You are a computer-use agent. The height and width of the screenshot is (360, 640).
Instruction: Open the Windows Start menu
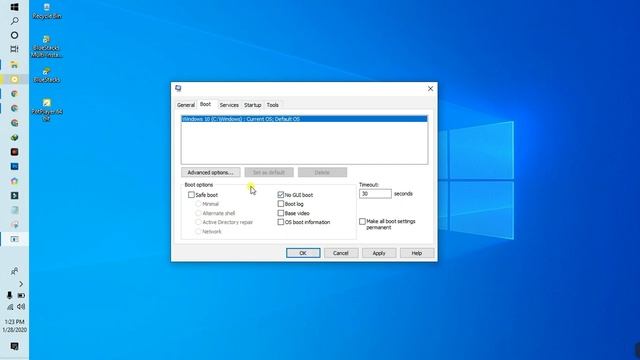[14, 7]
